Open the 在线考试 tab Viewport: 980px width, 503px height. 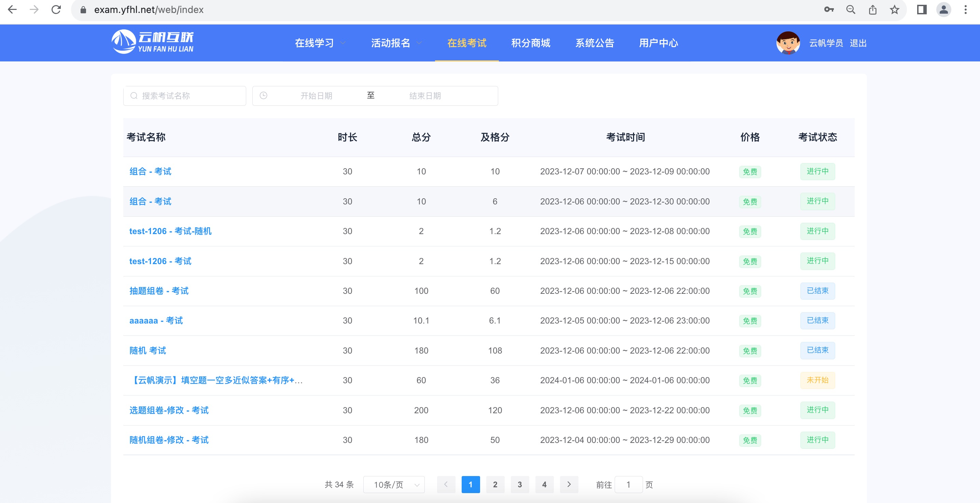point(467,43)
